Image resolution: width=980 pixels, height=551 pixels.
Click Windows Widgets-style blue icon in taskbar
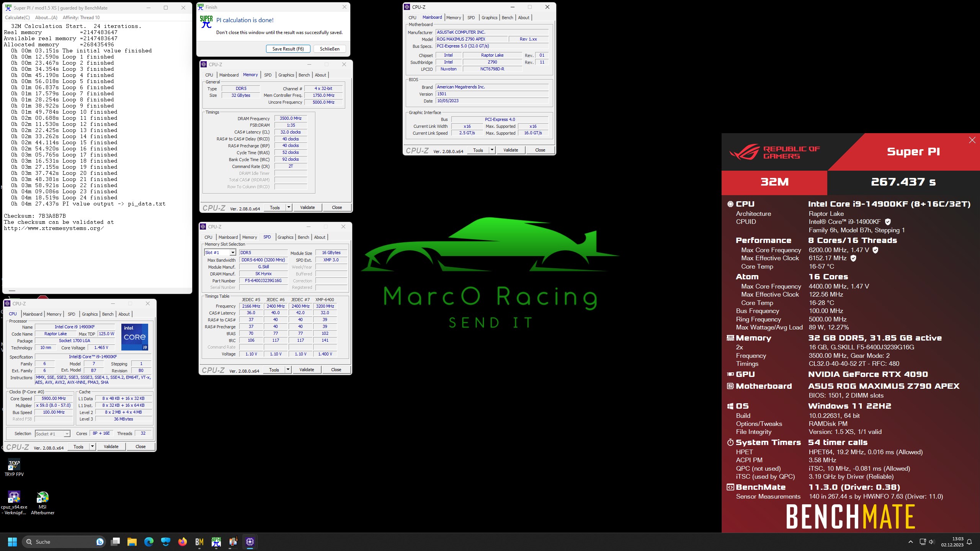point(166,542)
